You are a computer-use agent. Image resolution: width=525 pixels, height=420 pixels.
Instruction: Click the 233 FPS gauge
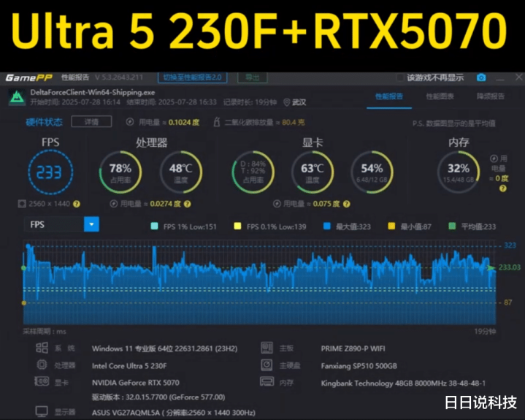(x=50, y=172)
